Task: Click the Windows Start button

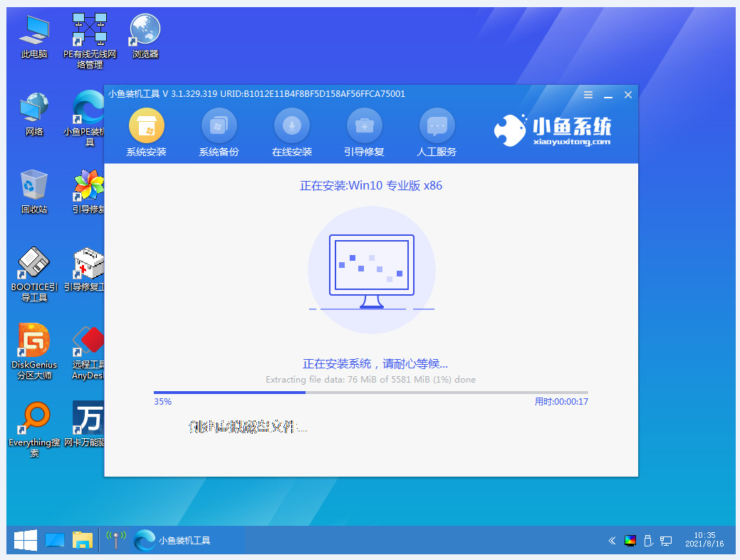Action: tap(25, 540)
